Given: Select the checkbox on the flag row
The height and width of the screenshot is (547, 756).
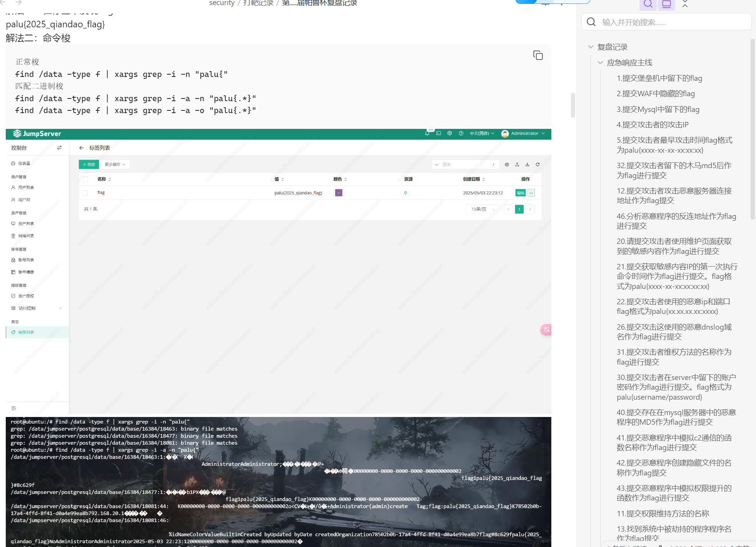Looking at the screenshot, I should (85, 193).
